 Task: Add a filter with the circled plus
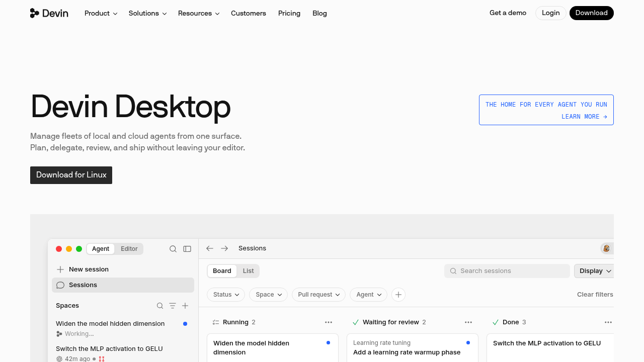[x=398, y=295]
